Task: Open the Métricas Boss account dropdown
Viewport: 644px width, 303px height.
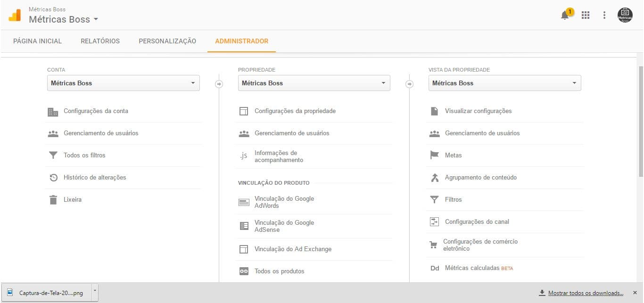Action: (64, 19)
